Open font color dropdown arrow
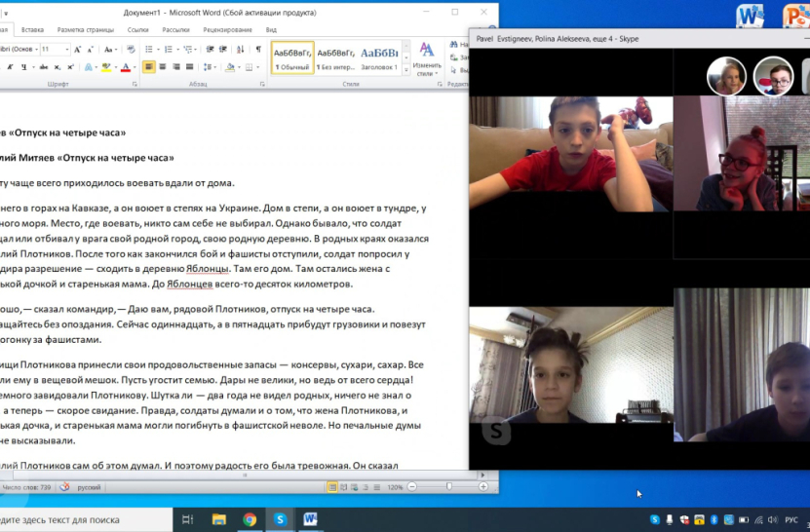Viewport: 810px width, 532px height. [135, 67]
